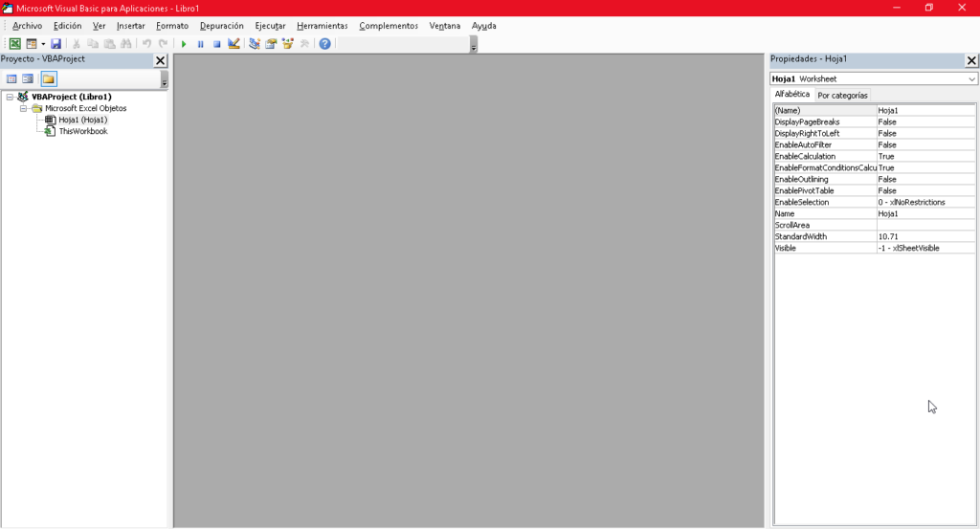The height and width of the screenshot is (529, 980).
Task: Click the Toolbox hammer-and-wrench icon
Action: tap(304, 44)
